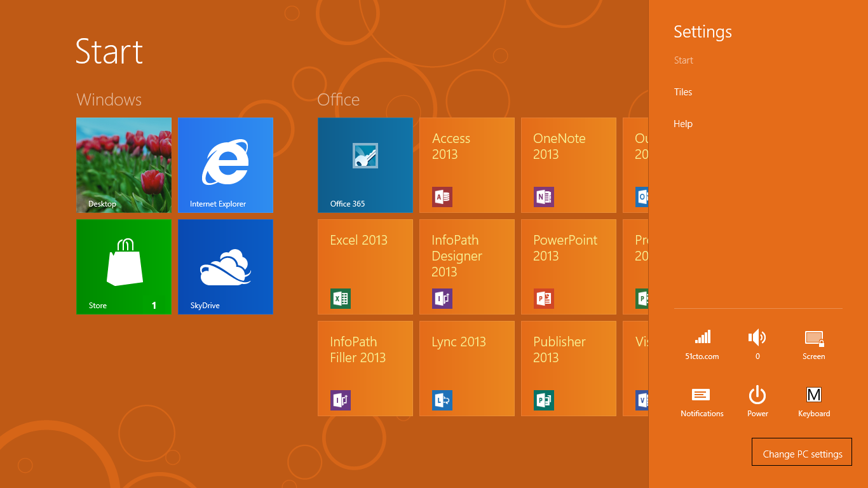Open the green Store tile
The width and height of the screenshot is (868, 488).
point(124,267)
